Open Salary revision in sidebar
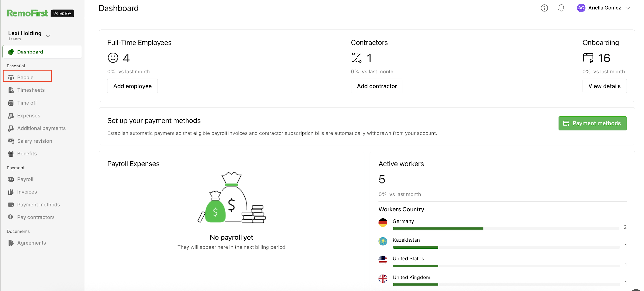 tap(35, 141)
